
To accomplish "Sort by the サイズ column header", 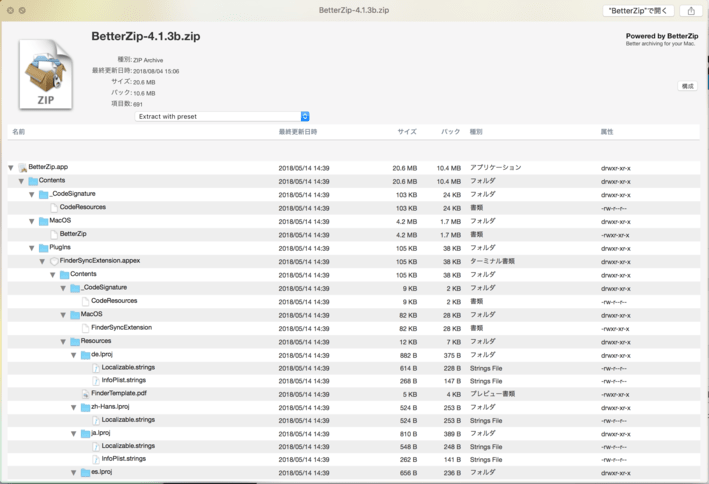I will pos(406,132).
